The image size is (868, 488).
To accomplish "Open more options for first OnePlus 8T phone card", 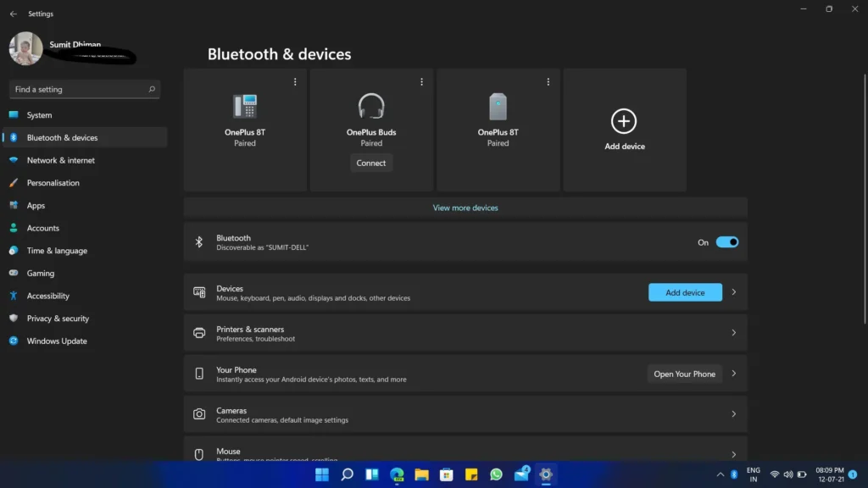I will [x=295, y=82].
